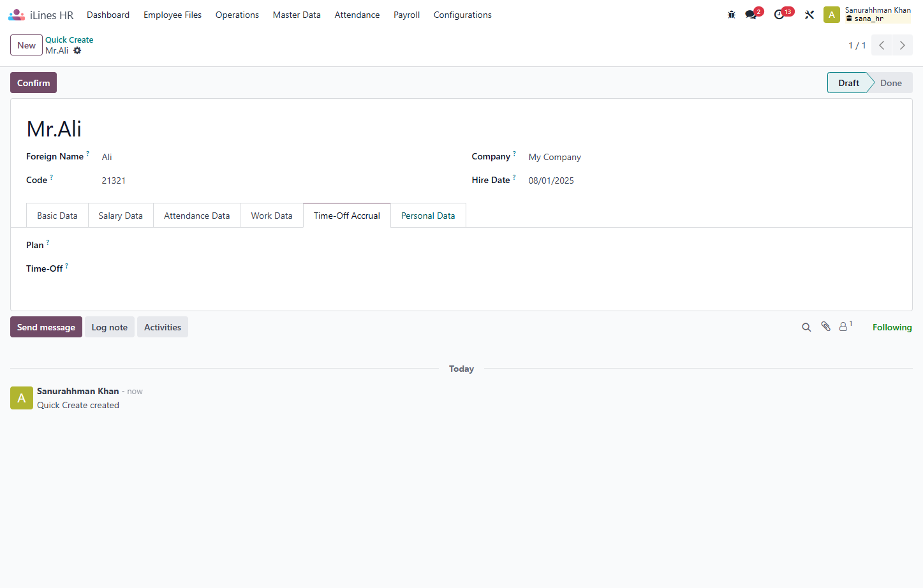Click the New button
The image size is (923, 588).
pyautogui.click(x=26, y=45)
